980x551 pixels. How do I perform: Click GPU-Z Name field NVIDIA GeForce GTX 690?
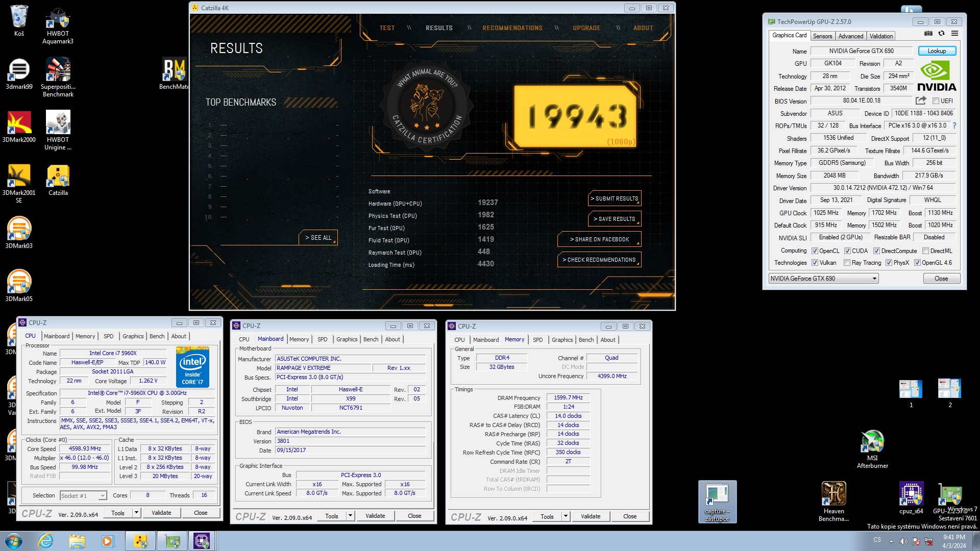[861, 51]
